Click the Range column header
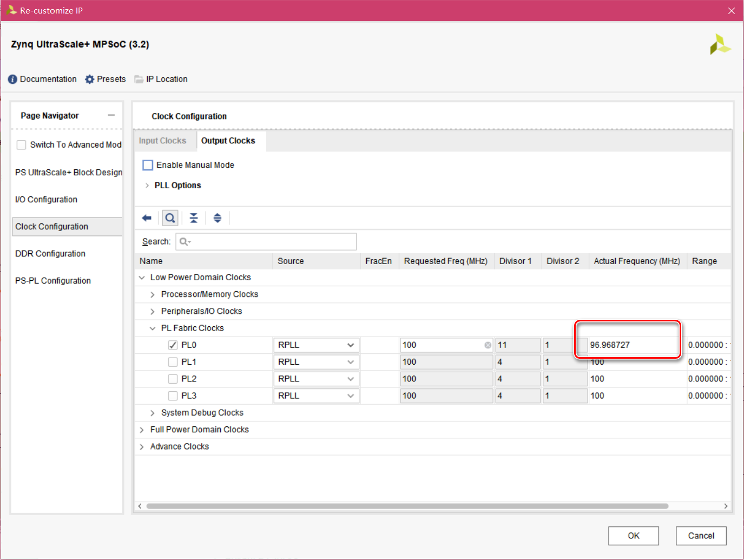 pos(709,261)
